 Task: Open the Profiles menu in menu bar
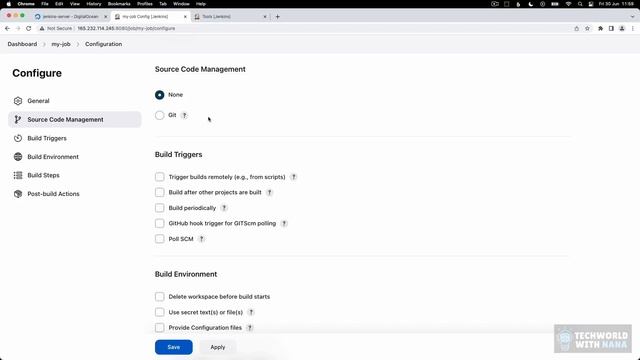[x=144, y=4]
